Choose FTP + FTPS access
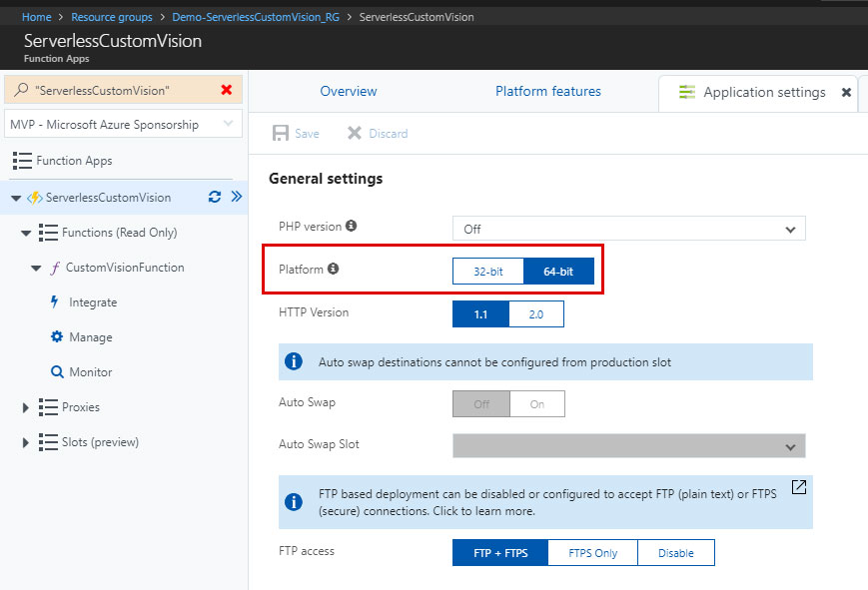The image size is (868, 590). tap(500, 553)
